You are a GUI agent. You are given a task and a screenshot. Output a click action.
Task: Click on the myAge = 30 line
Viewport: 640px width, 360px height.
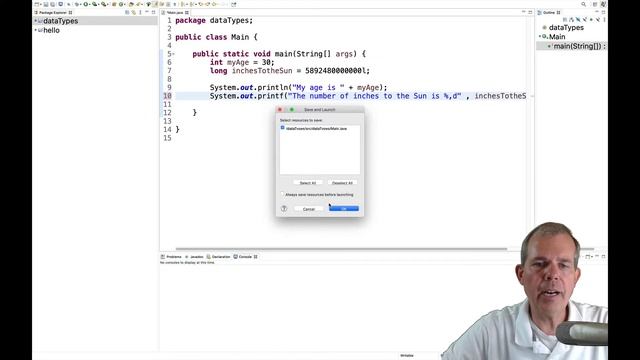(x=242, y=62)
